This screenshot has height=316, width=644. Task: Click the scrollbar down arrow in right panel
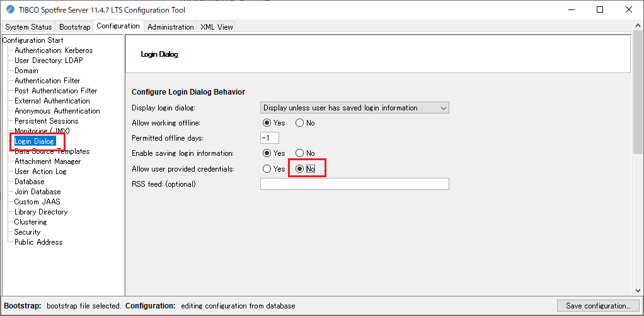click(x=637, y=290)
